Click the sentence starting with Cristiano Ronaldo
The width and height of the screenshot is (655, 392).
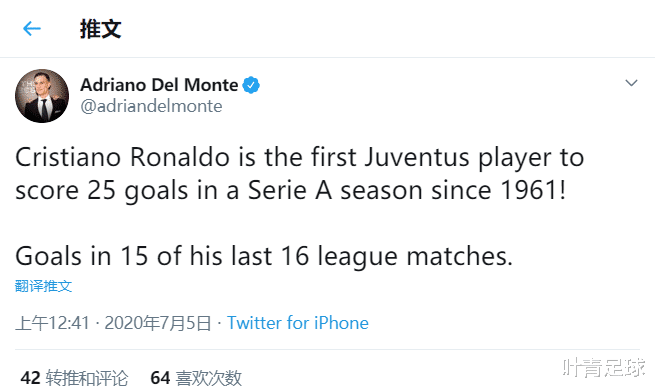300,174
